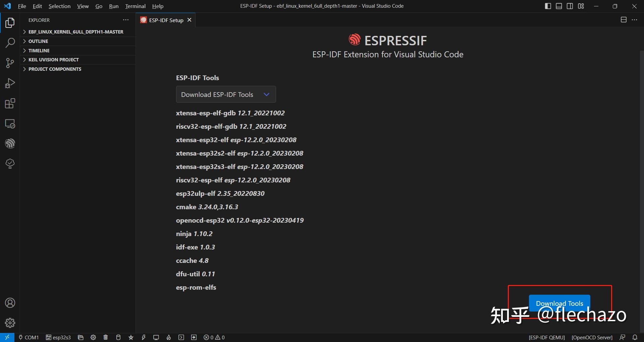Screen dimensions: 644x342
Task: Open the Extensions view
Action: pyautogui.click(x=10, y=103)
